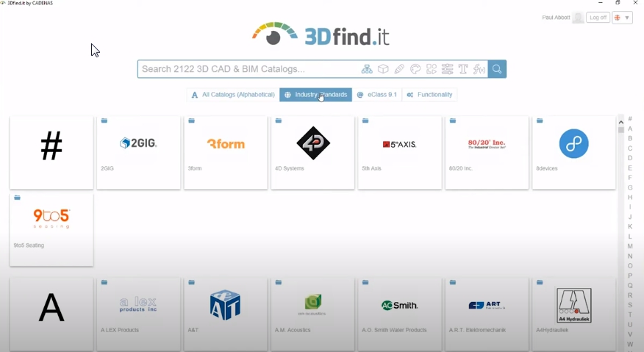
Task: Click folder icon on A LEX Products card
Action: point(104,282)
